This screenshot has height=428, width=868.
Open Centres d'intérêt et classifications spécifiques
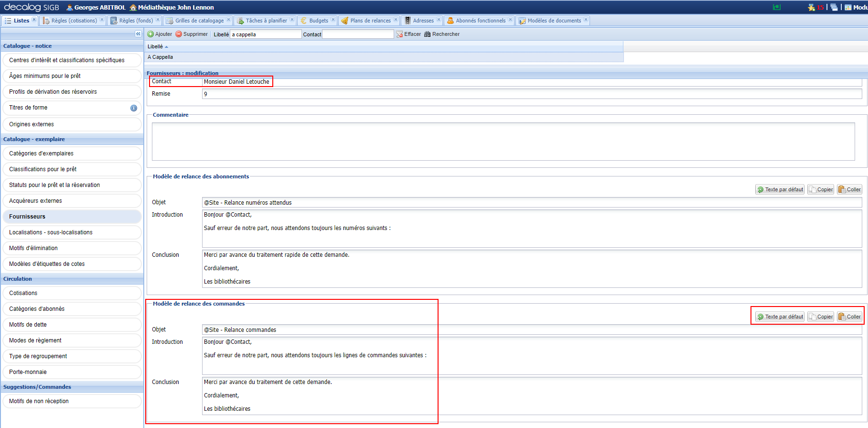tap(72, 60)
